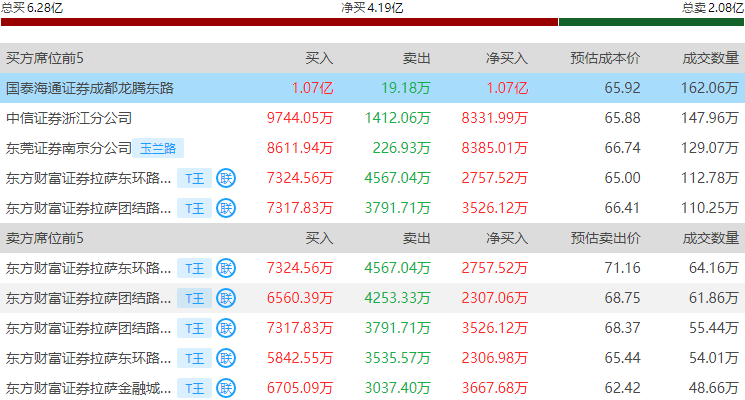Image resolution: width=745 pixels, height=400 pixels.
Task: Click the 成交数量 header in 卖方席位前5 row
Action: tap(711, 238)
